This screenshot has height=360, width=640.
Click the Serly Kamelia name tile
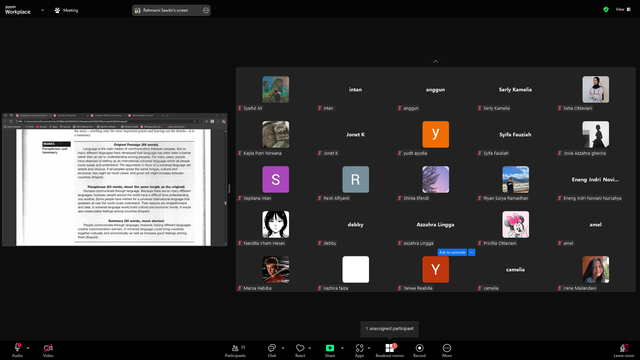515,89
